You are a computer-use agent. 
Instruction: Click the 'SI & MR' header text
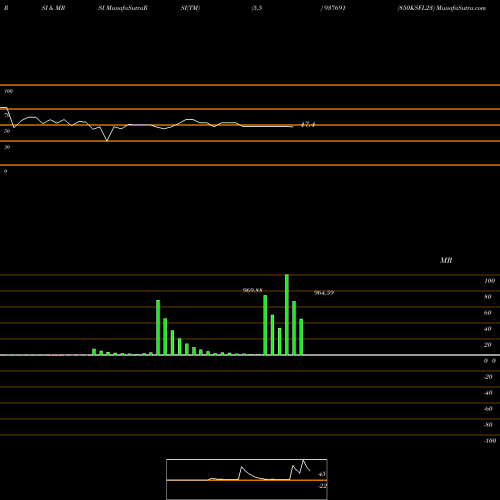53,8
